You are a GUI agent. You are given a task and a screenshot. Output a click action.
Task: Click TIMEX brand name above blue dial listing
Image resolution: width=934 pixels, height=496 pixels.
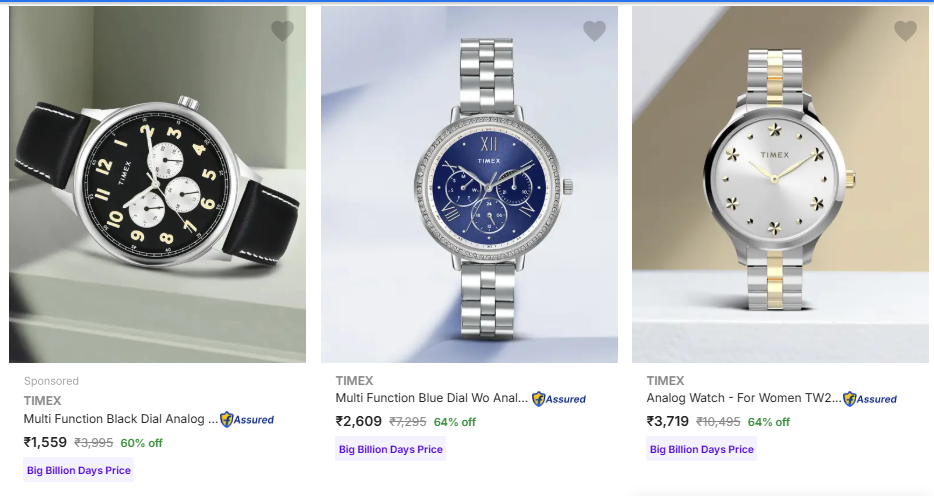354,380
